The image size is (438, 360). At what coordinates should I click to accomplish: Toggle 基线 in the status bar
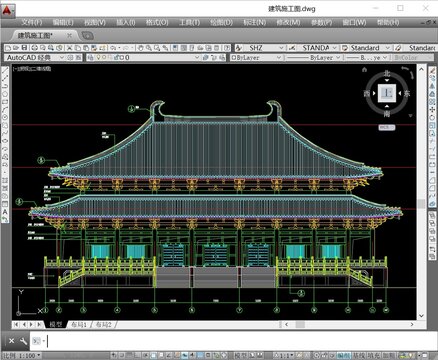point(359,356)
